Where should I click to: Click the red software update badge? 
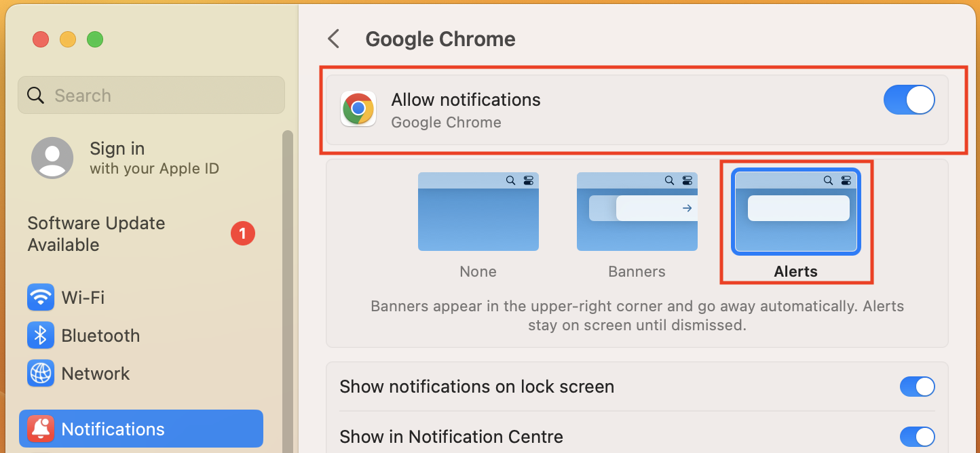point(243,234)
